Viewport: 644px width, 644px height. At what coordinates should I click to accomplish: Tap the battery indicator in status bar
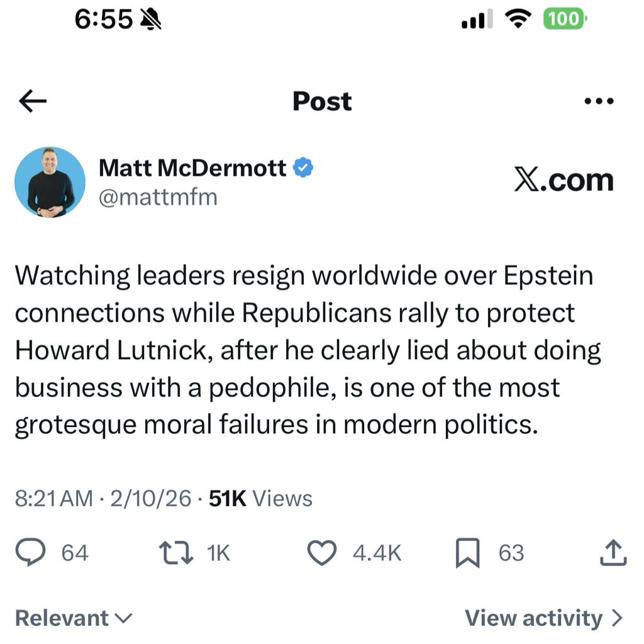point(564,19)
